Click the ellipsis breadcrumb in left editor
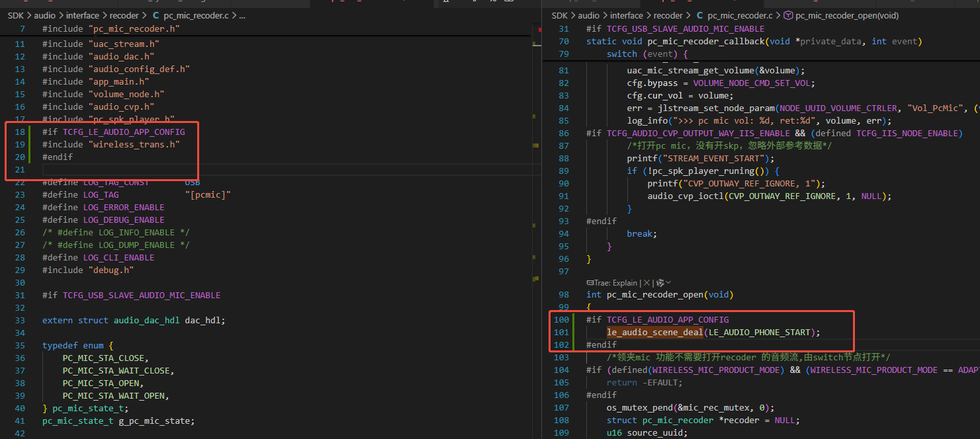 (242, 15)
